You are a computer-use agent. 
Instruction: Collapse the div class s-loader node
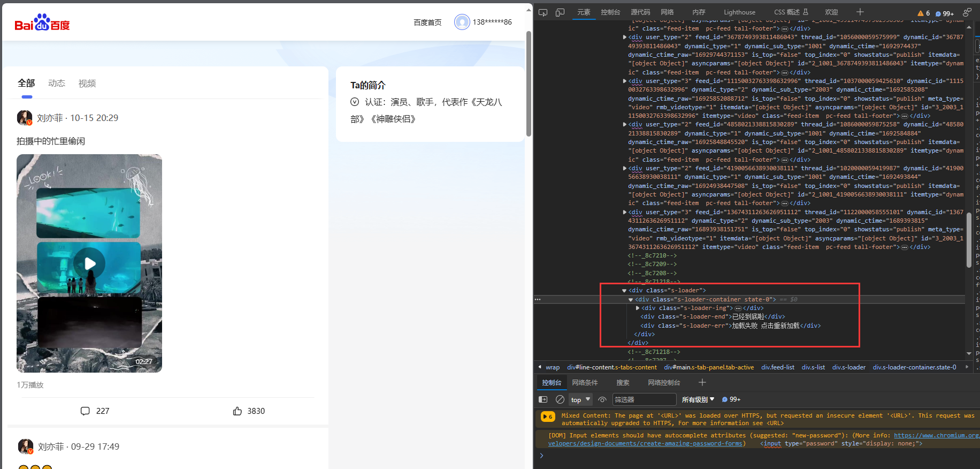click(624, 291)
